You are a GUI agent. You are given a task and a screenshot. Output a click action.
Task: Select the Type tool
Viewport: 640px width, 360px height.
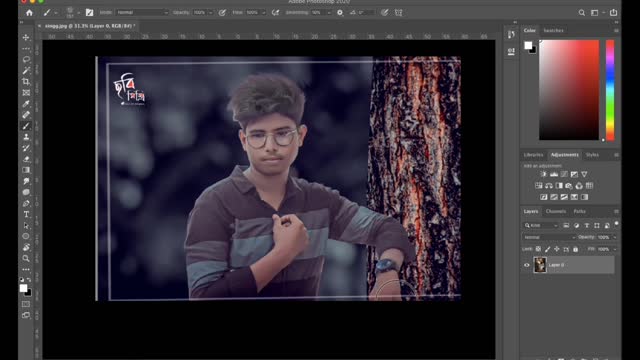(26, 214)
